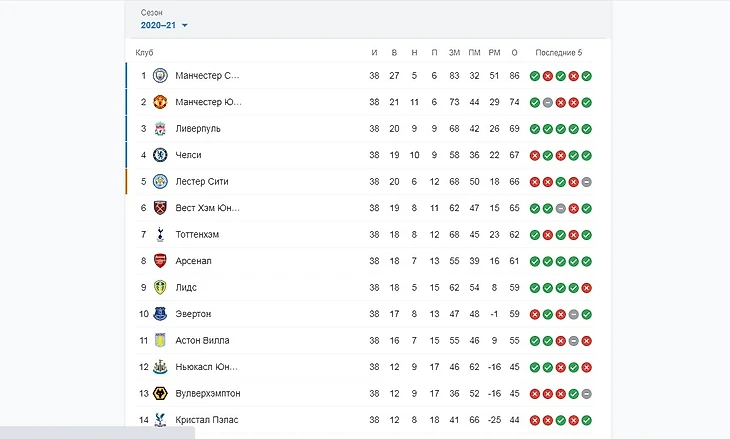The image size is (730, 439).
Task: Click the 'Последние 5' column header
Action: pos(558,52)
